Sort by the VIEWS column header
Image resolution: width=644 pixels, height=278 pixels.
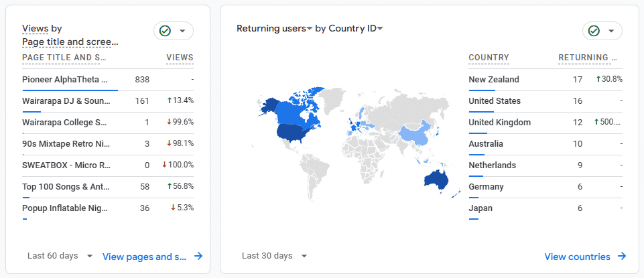180,58
